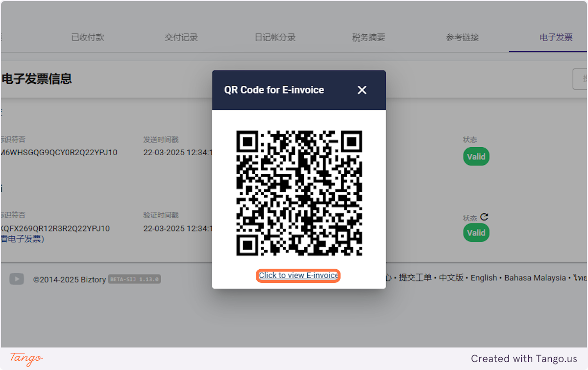Click the QR Code for E-invoice title
Viewport: 588px width, 370px height.
tap(274, 90)
